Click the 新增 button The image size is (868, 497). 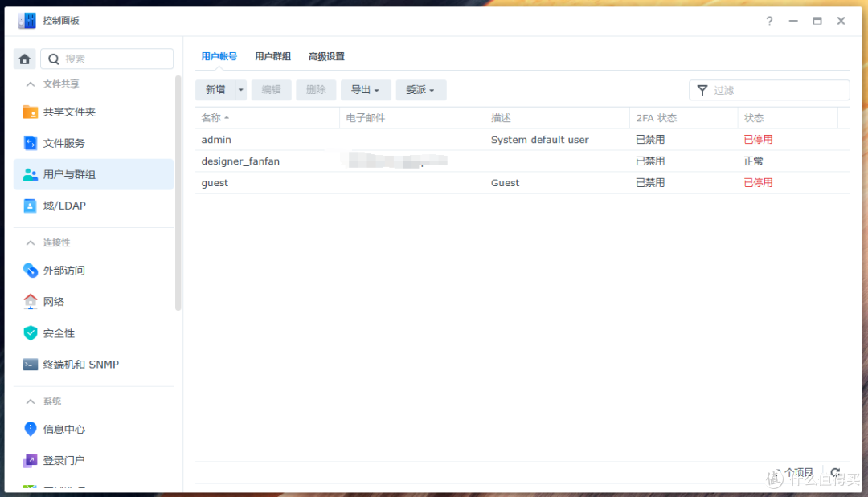[x=215, y=90]
